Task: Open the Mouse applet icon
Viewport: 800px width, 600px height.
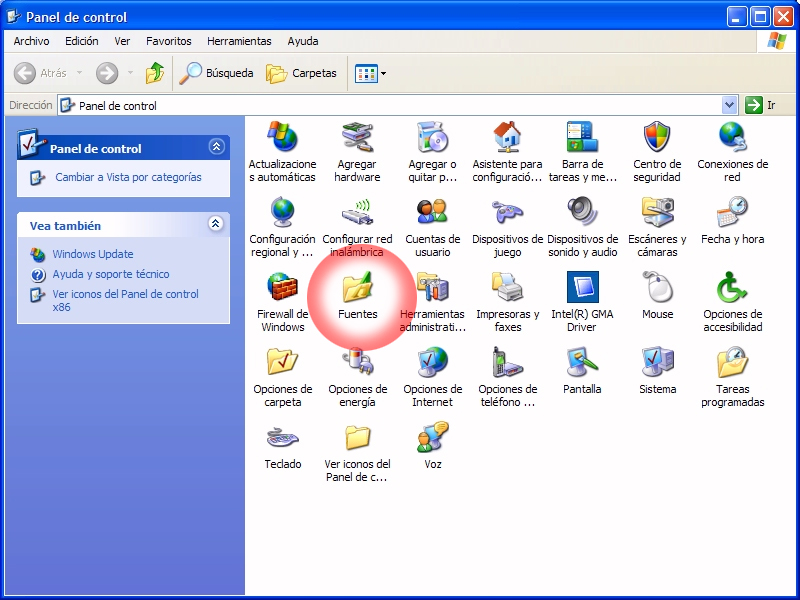Action: (657, 287)
